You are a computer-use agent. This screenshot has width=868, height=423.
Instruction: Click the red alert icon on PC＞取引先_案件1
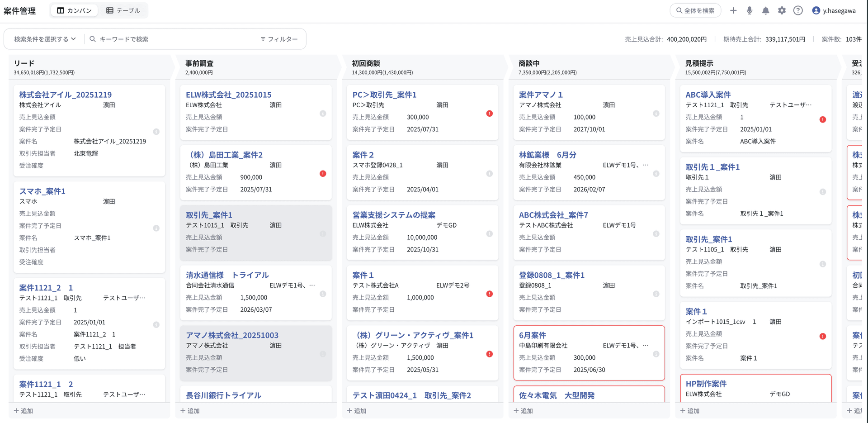pos(489,114)
